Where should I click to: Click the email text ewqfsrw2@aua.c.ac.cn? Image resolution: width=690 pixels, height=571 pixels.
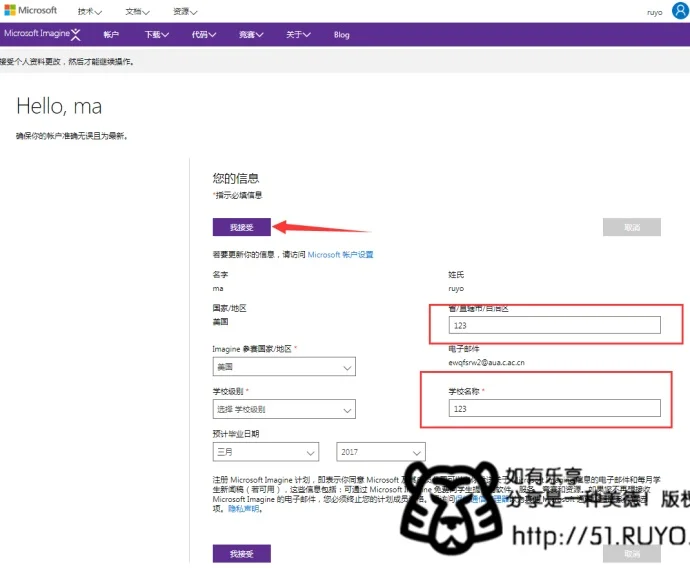486,362
